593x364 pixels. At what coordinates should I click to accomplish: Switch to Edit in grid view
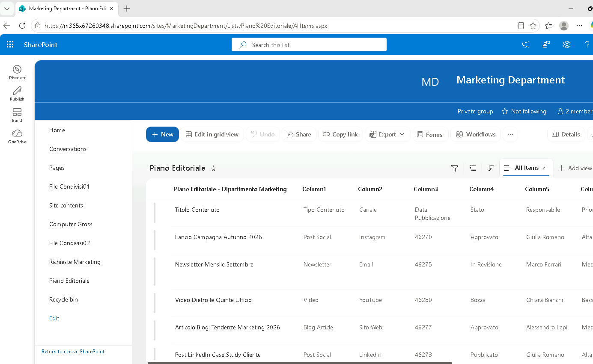coord(212,134)
